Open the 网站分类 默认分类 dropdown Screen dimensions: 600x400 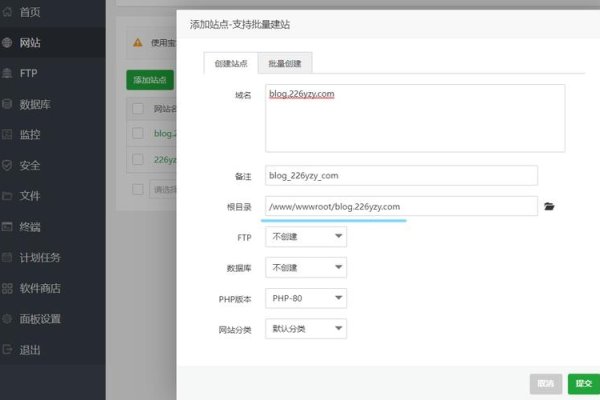tap(306, 328)
